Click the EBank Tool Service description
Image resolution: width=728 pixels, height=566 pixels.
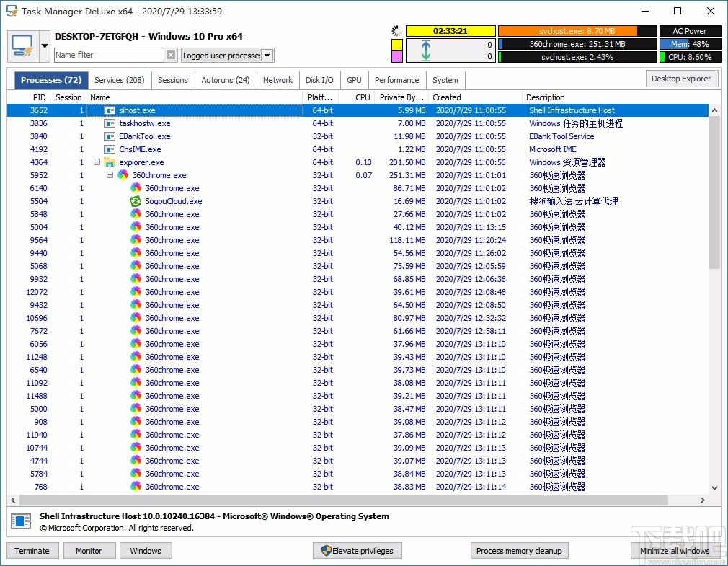click(561, 136)
